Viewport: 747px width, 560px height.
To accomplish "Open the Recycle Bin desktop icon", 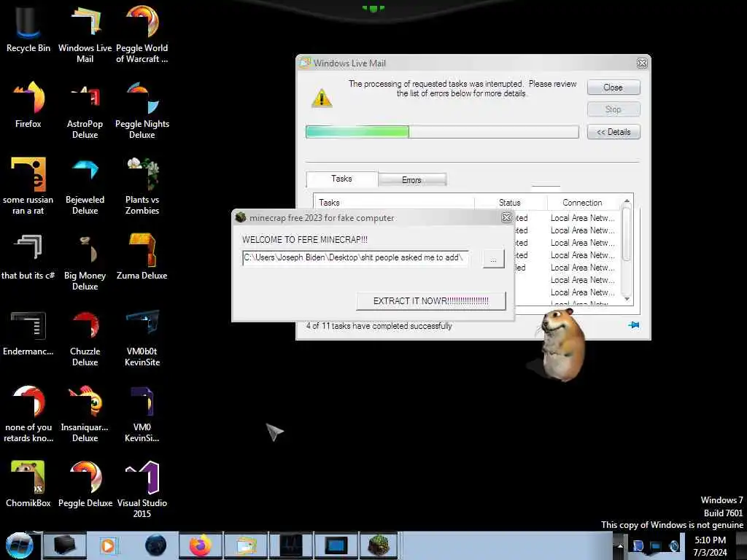I will click(28, 28).
